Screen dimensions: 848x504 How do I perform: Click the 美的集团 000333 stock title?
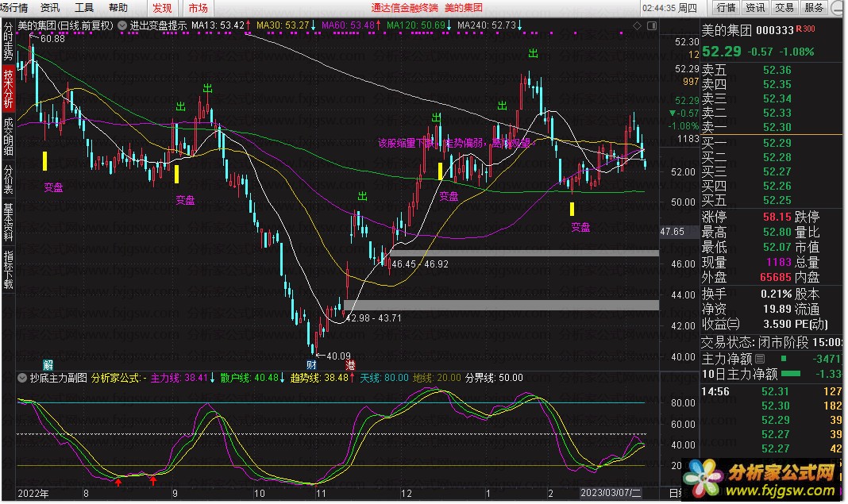[x=747, y=30]
